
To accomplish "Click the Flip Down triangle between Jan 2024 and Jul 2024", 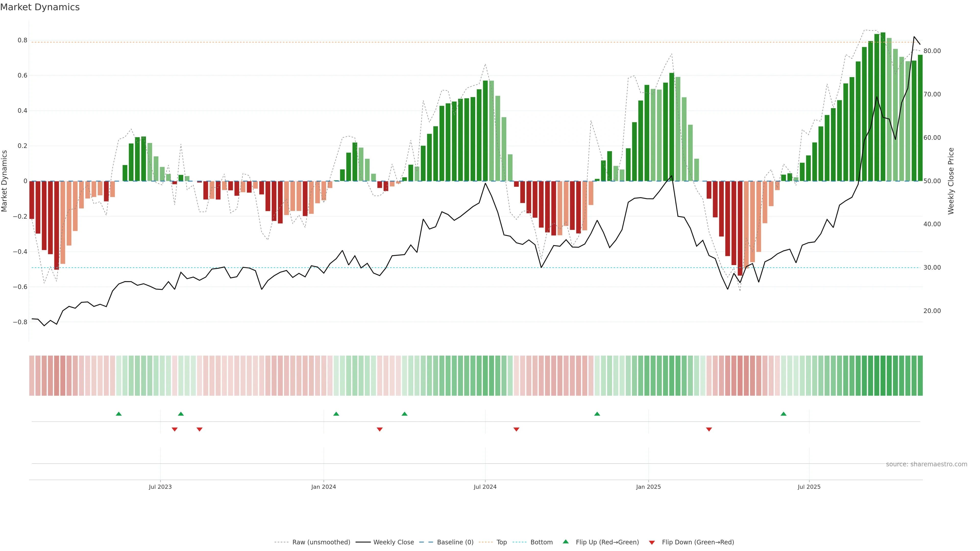I will pos(379,429).
